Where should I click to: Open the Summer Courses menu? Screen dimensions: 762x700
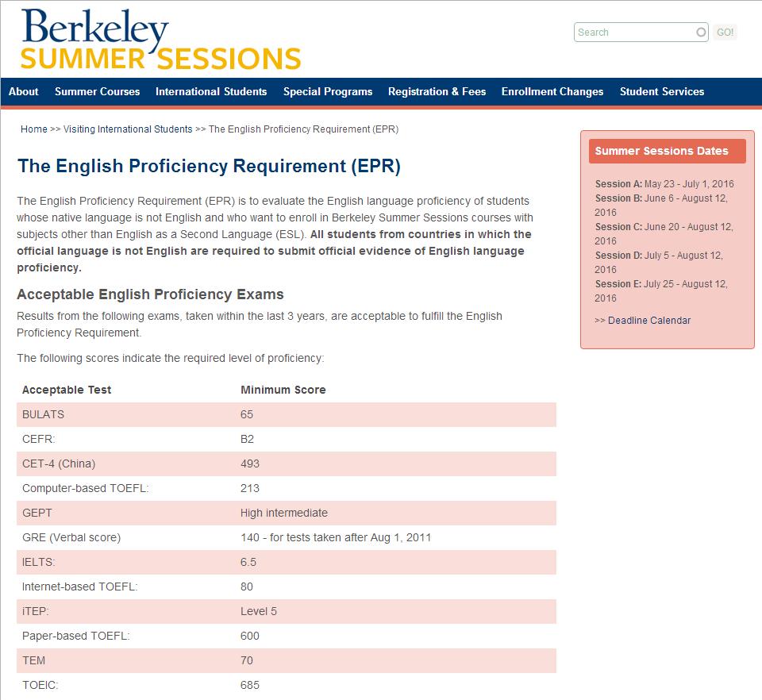pos(97,91)
